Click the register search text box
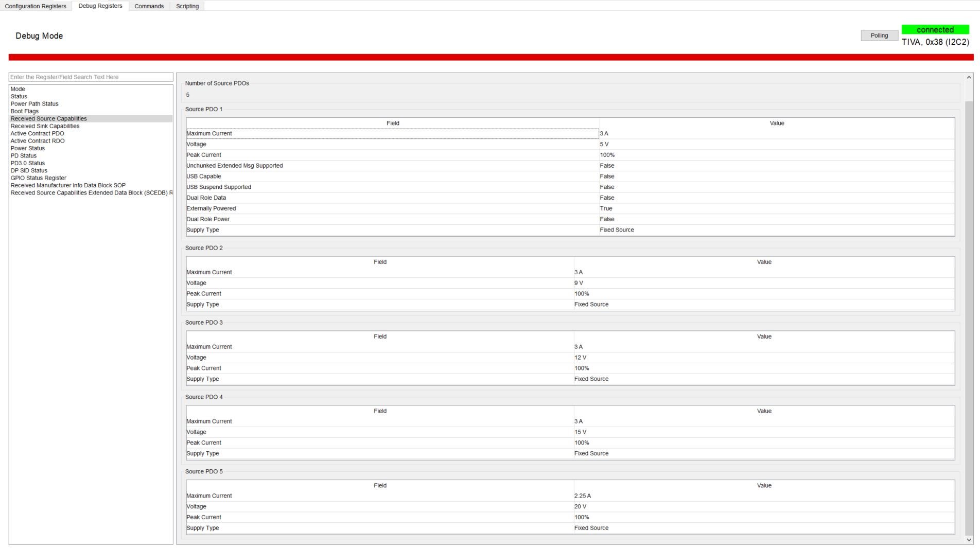The image size is (980, 548). tap(90, 77)
